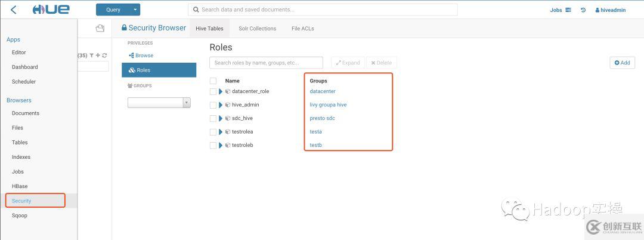
Task: Open the hiveadmin user menu
Action: click(x=610, y=10)
